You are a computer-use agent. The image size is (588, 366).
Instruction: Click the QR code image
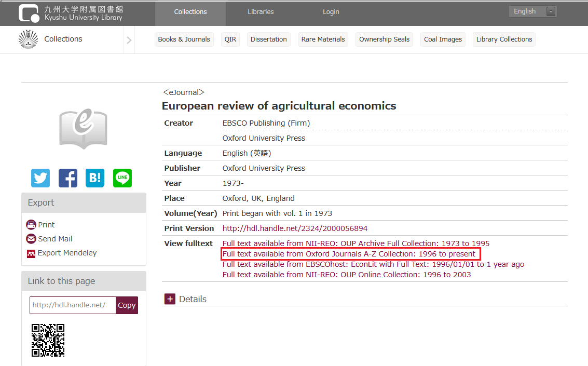pos(48,340)
